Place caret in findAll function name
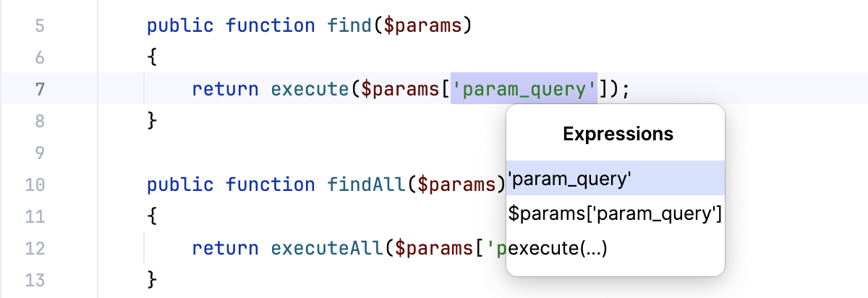This screenshot has width=868, height=298. [360, 184]
